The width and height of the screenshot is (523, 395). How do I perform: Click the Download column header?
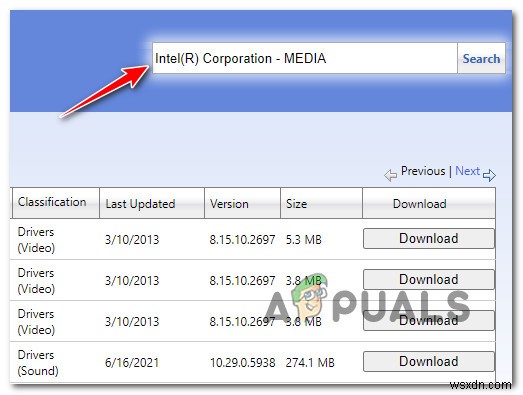[429, 203]
